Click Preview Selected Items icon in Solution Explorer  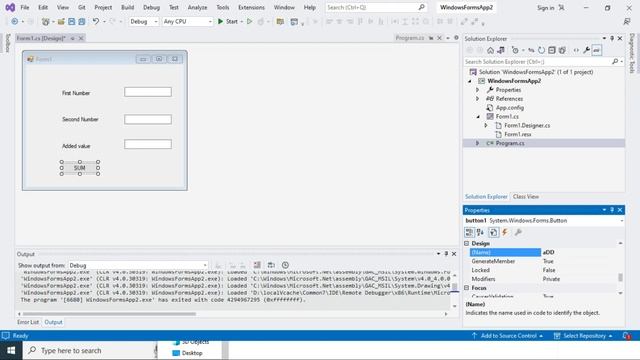coord(597,50)
